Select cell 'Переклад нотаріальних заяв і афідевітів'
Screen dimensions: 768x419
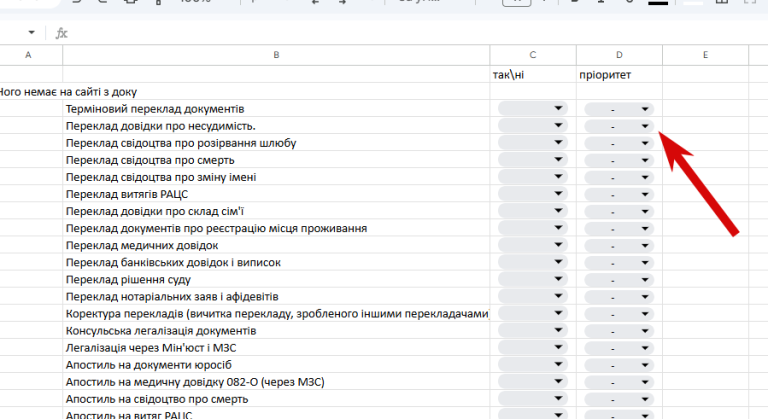point(276,296)
